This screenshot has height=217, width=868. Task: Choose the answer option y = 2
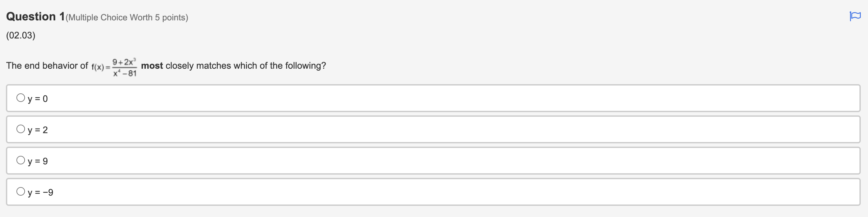coord(38,130)
